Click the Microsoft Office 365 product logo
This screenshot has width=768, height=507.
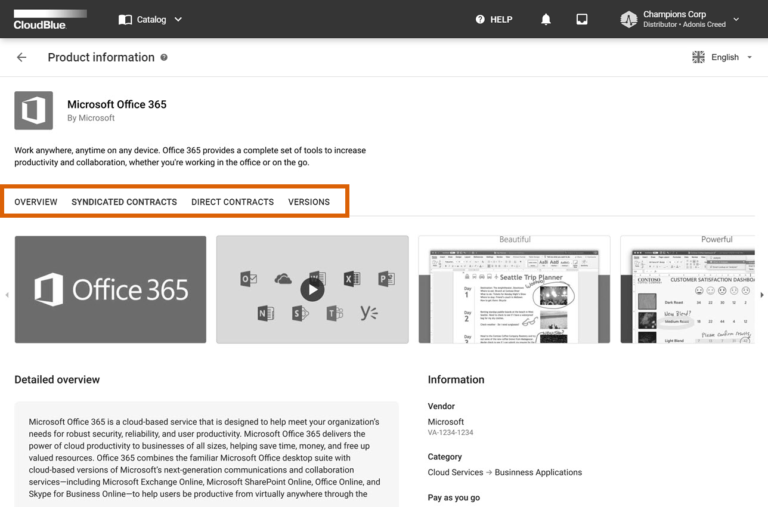pos(33,110)
